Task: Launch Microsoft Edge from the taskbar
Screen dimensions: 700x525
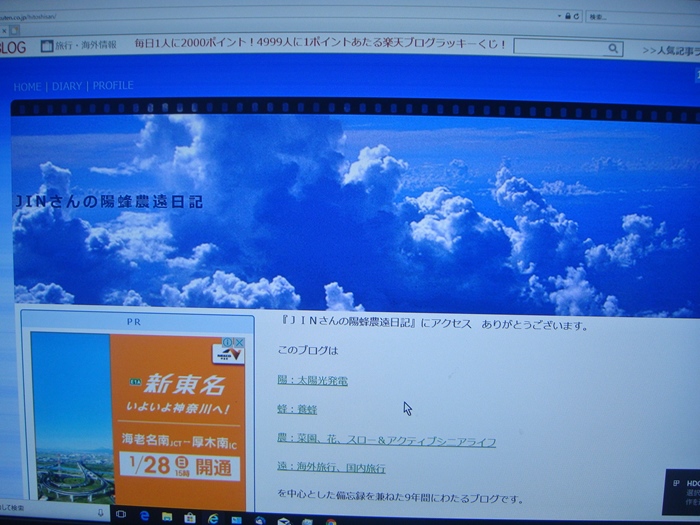Action: click(x=145, y=516)
